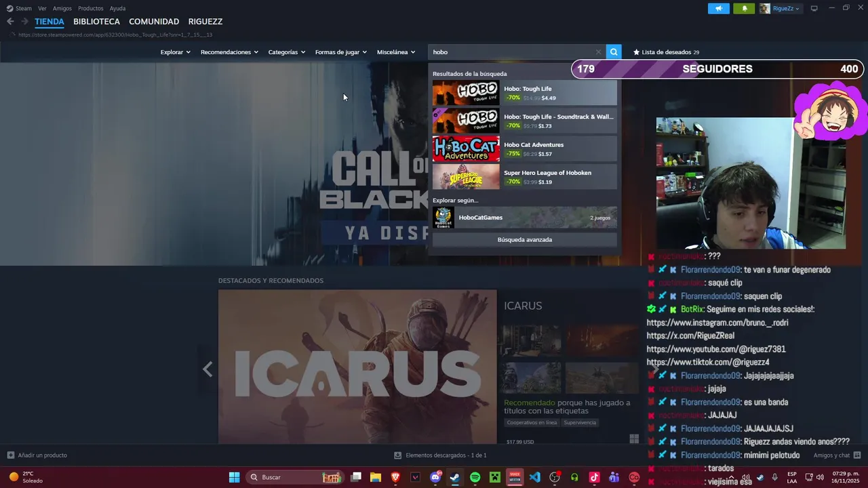
Task: Open Discord from the taskbar
Action: (x=435, y=477)
